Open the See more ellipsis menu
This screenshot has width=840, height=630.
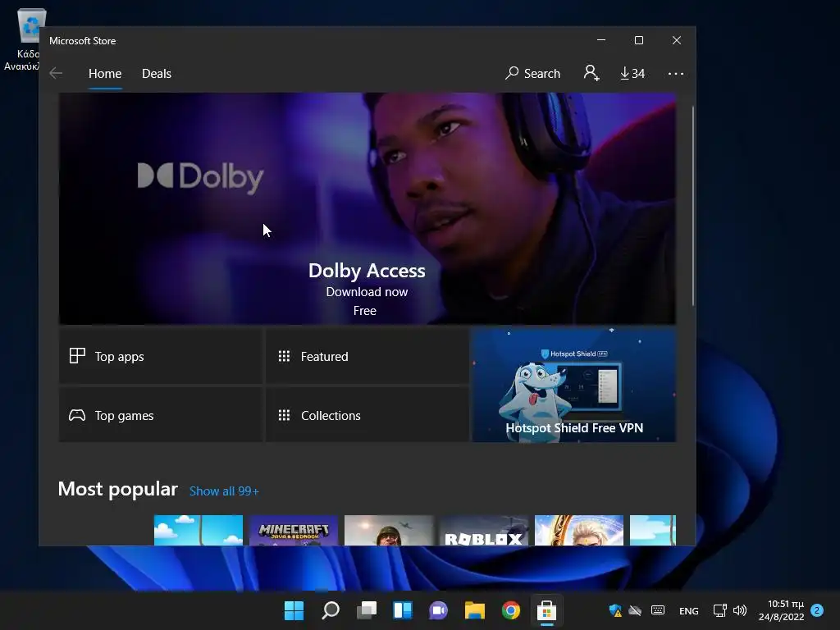click(x=676, y=73)
